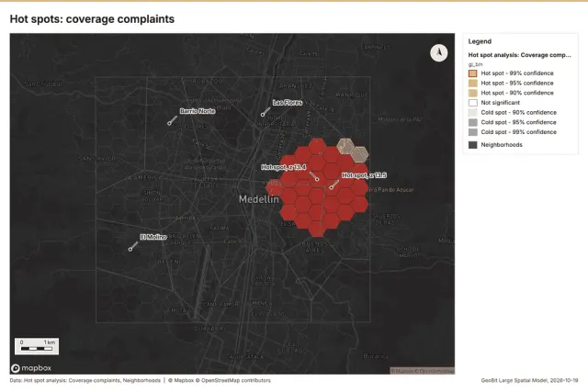
Task: Click the 'Hot spot, z 13.4' label
Action: pos(284,167)
